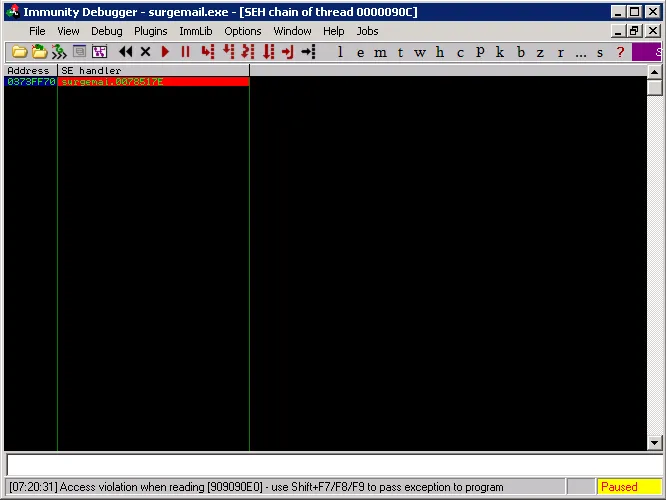
Task: Open the ImmLib menu
Action: tap(196, 31)
